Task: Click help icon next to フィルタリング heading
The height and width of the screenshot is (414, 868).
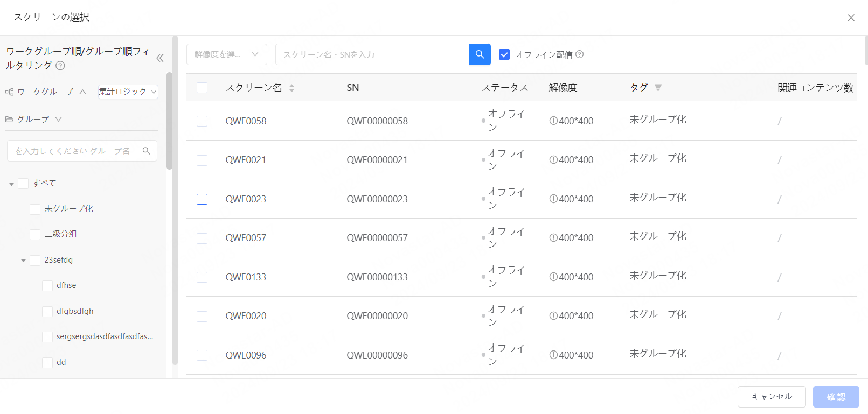Action: click(x=60, y=66)
